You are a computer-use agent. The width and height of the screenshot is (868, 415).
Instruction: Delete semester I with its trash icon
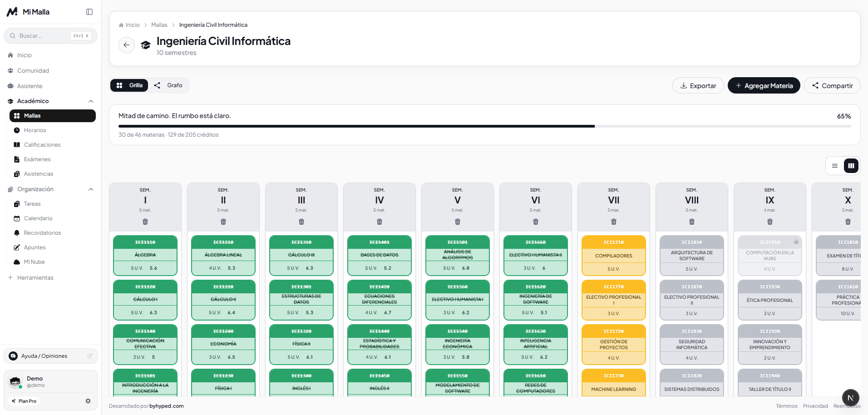[145, 222]
